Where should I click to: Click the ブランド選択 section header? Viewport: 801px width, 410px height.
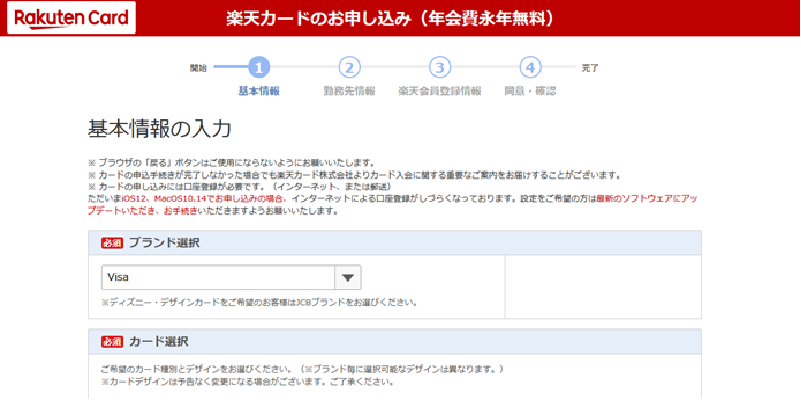(395, 243)
